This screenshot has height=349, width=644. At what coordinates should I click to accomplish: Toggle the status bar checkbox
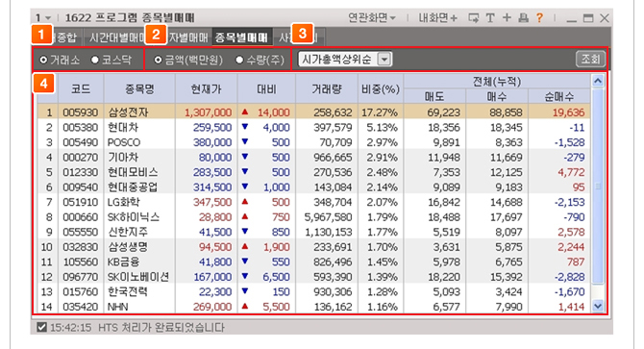click(x=41, y=327)
